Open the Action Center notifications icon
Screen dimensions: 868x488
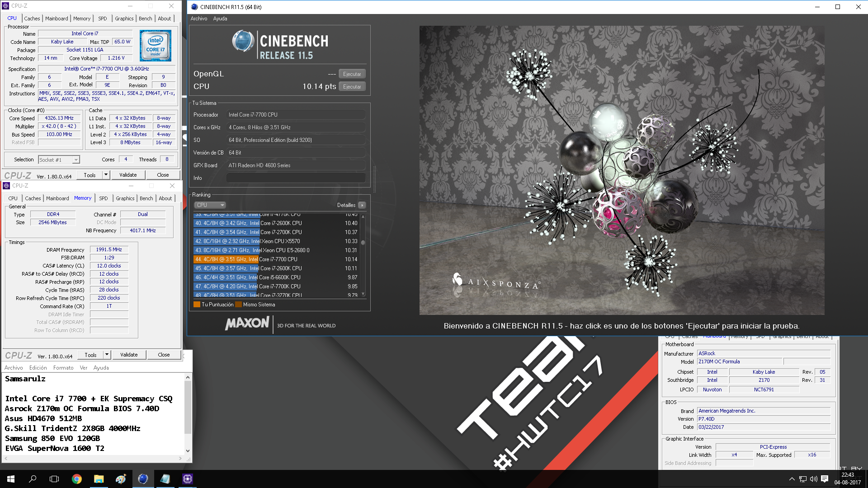(825, 479)
